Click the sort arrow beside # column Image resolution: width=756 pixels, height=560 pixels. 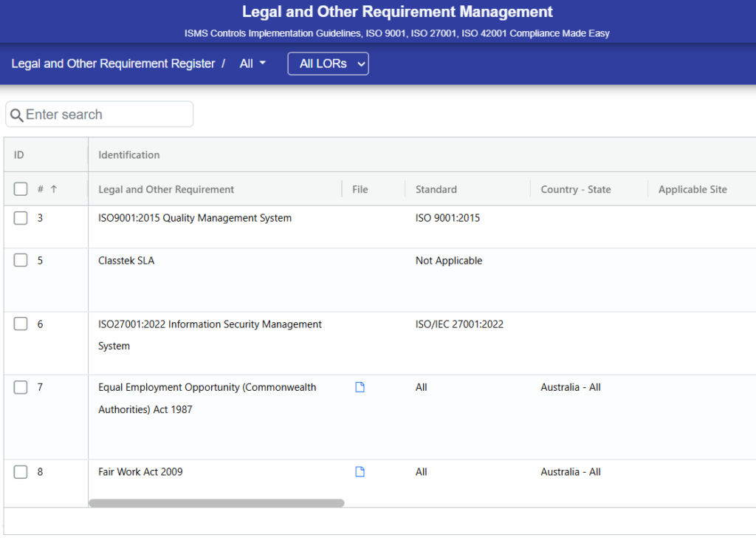pos(54,189)
